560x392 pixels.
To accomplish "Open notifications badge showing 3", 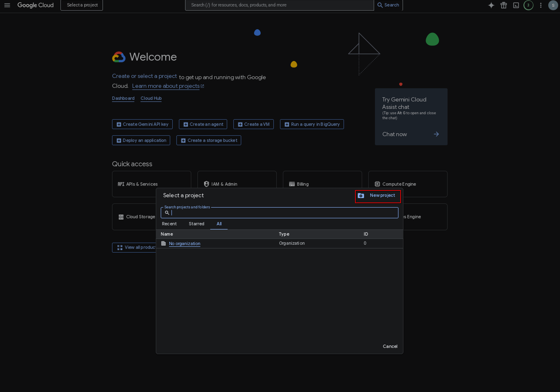I will 528,5.
